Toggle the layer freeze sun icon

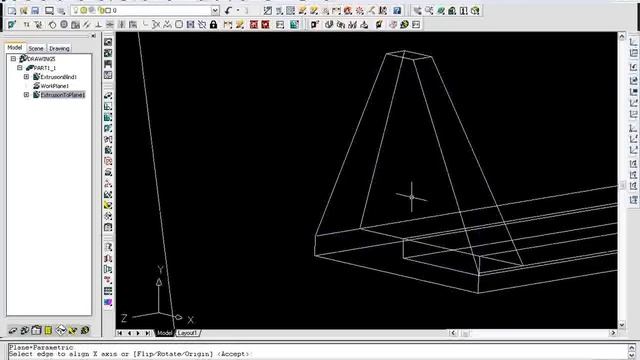point(84,11)
